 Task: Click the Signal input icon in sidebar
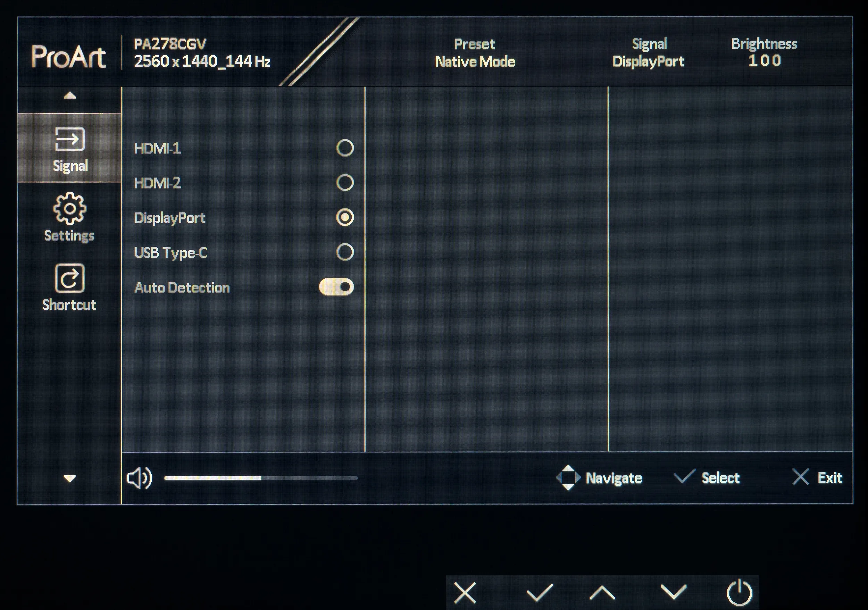click(x=69, y=139)
